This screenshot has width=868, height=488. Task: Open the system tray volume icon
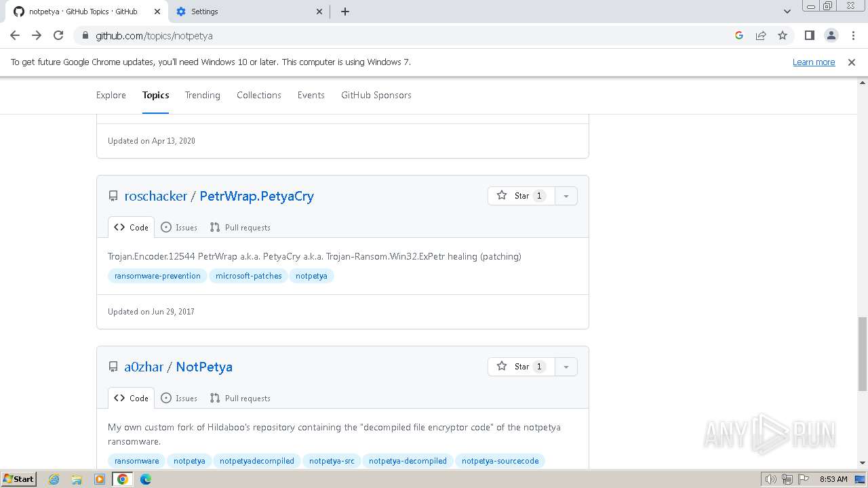[x=770, y=479]
